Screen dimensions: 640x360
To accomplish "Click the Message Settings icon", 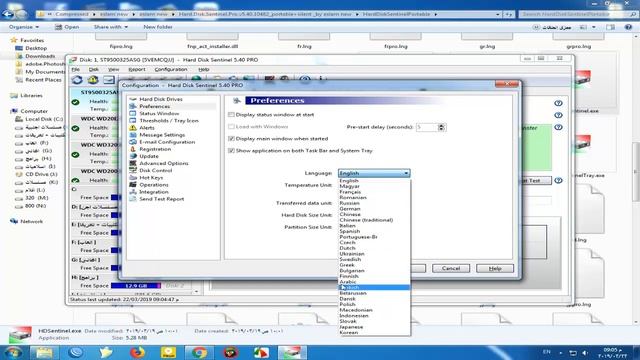I will point(133,135).
